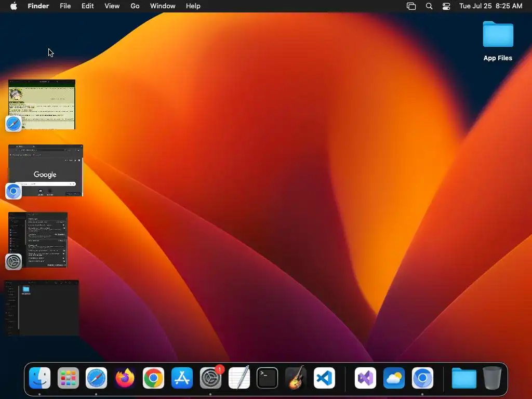Viewport: 532px width, 399px height.
Task: Open the cloud and sun weather app in Dock
Action: coord(394,378)
